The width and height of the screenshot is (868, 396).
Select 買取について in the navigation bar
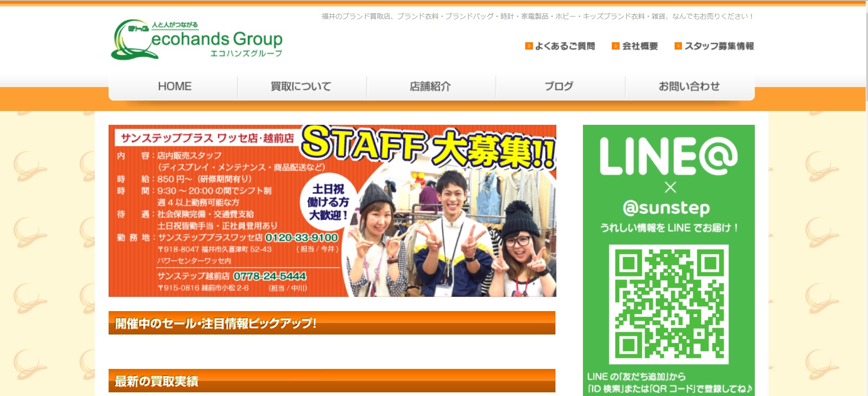(302, 86)
